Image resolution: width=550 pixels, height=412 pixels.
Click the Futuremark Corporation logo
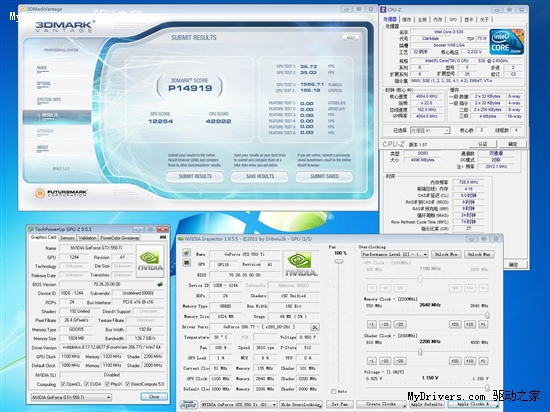pos(61,193)
